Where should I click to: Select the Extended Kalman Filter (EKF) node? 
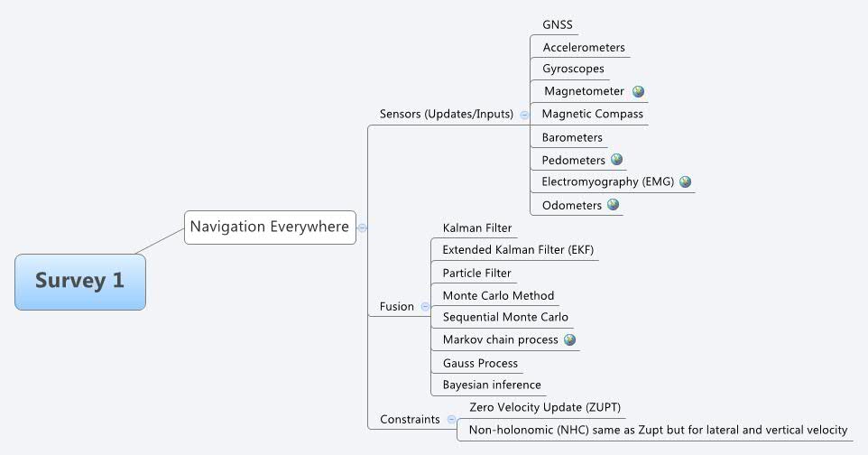pos(518,250)
